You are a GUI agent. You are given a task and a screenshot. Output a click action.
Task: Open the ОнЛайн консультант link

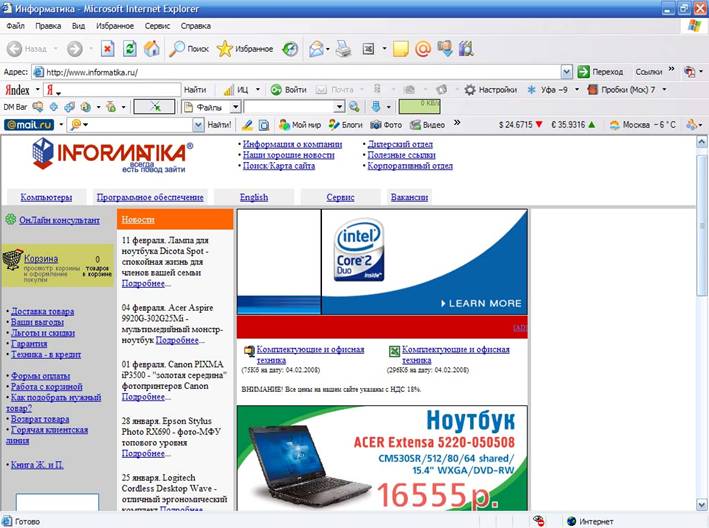coord(59,220)
